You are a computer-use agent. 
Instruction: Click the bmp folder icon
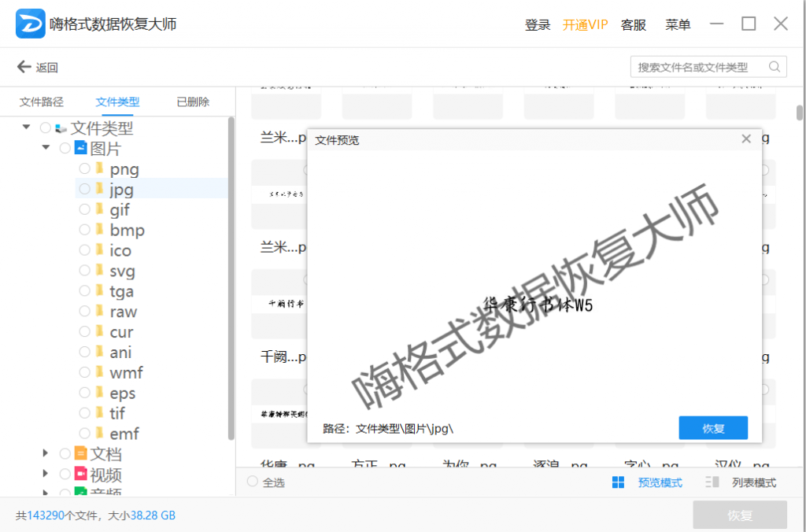tap(100, 230)
